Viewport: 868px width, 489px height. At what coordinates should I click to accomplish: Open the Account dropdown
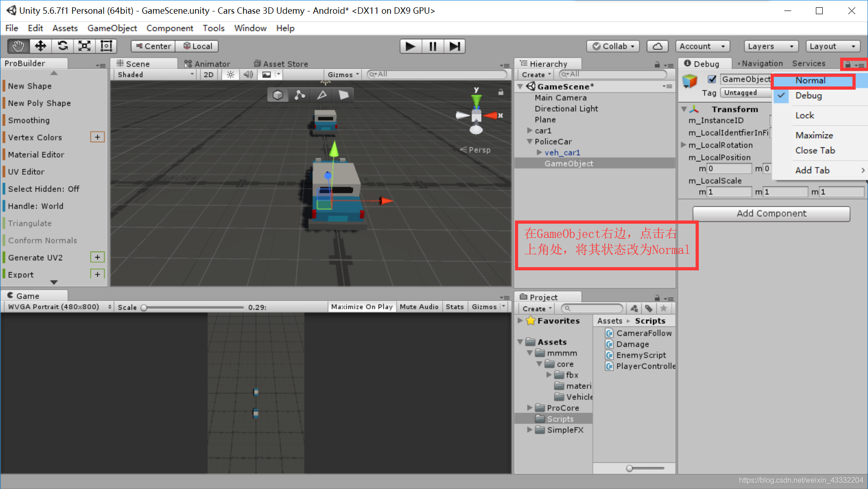[702, 46]
